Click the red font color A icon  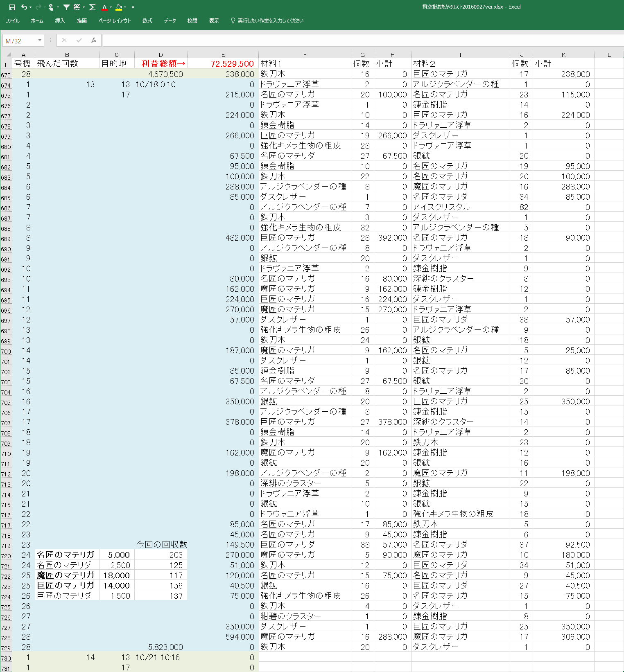coord(104,7)
